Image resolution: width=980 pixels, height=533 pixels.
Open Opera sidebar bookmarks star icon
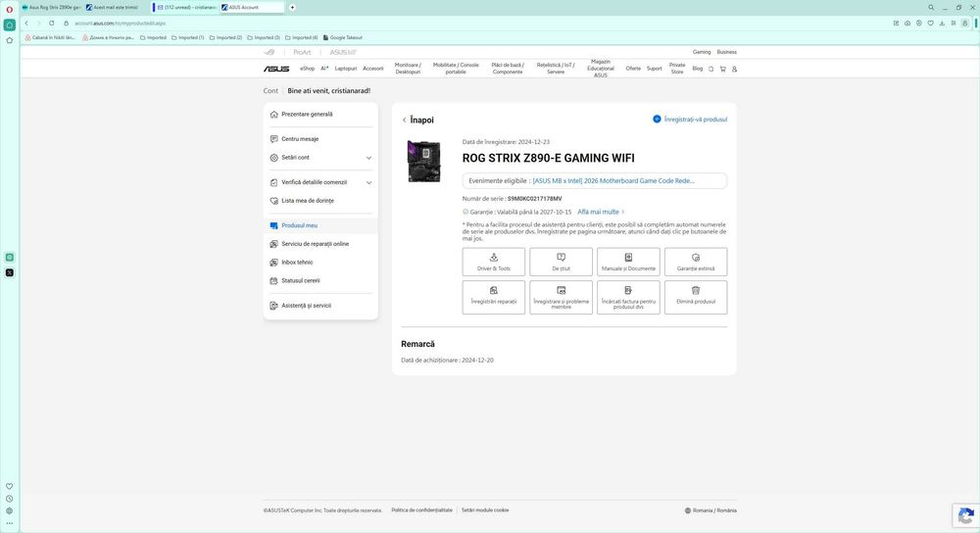10,40
